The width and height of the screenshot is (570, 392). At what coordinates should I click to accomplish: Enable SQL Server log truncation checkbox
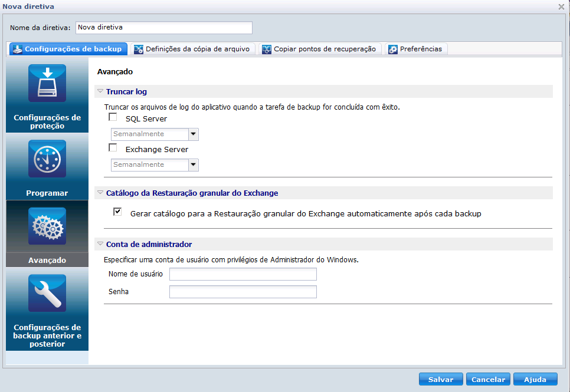[x=113, y=118]
